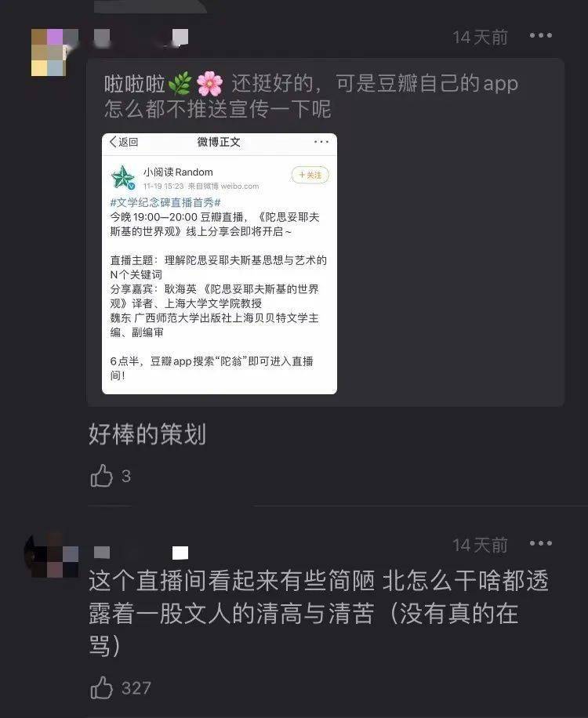Go back using 返回 in Weibo image
Viewport: 588px width, 718px height.
[124, 142]
